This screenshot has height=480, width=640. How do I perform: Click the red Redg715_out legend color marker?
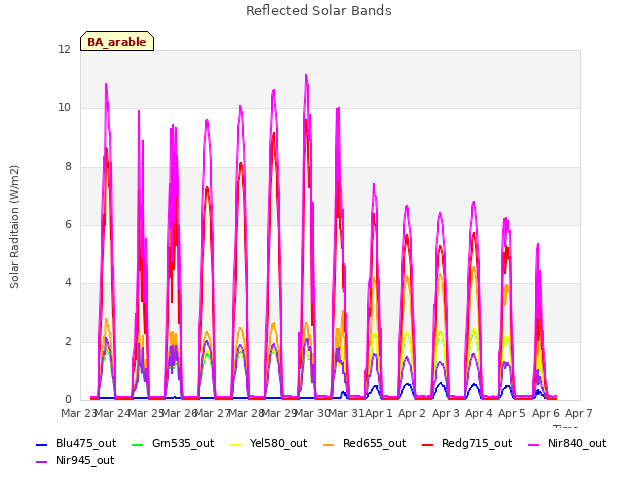coord(428,444)
